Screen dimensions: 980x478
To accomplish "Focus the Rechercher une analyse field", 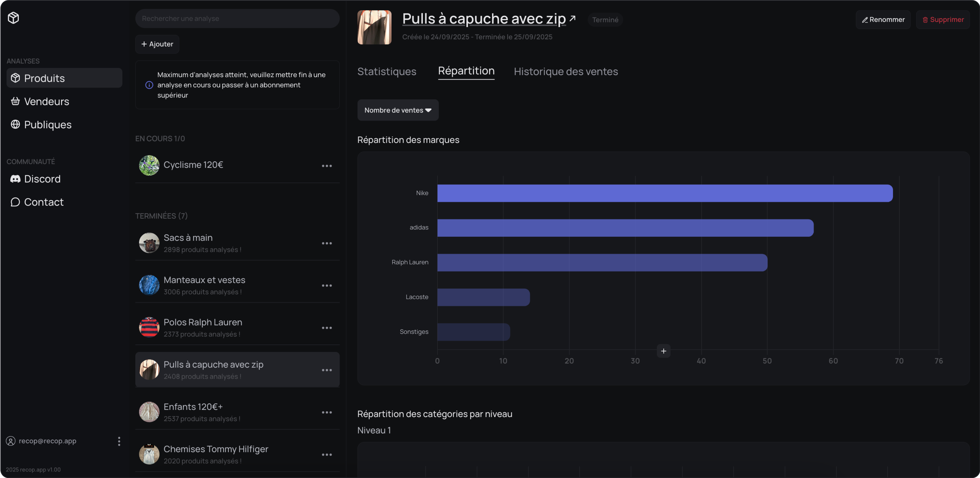I will (237, 19).
